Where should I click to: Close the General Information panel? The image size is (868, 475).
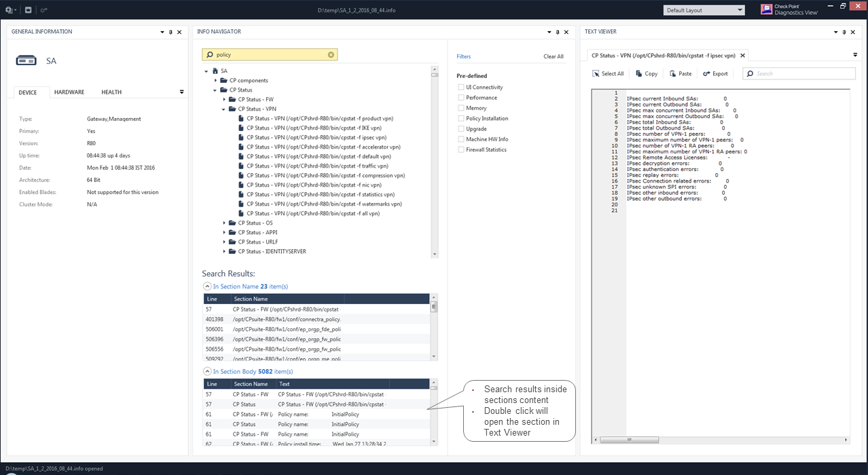click(x=179, y=32)
